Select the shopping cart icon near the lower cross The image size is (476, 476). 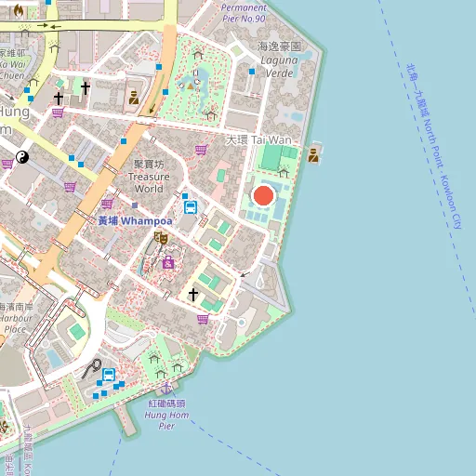click(203, 319)
